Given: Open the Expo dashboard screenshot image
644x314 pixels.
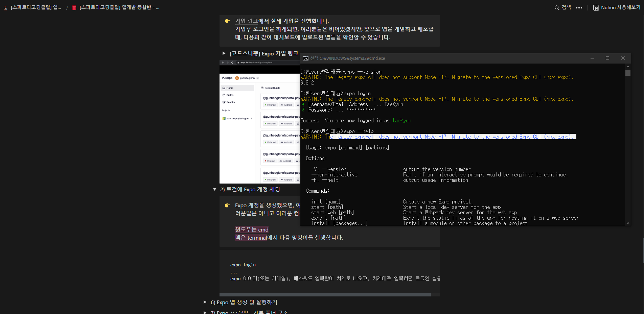Looking at the screenshot, I should coord(260,122).
